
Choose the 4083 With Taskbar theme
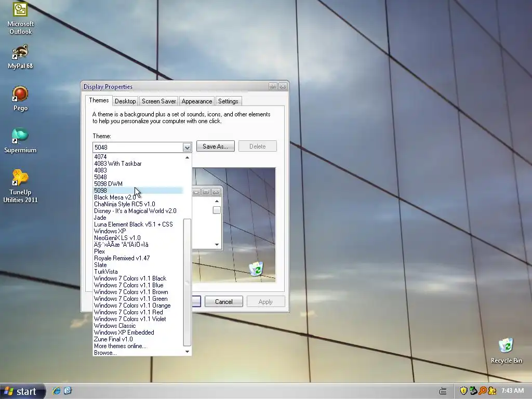pos(138,164)
